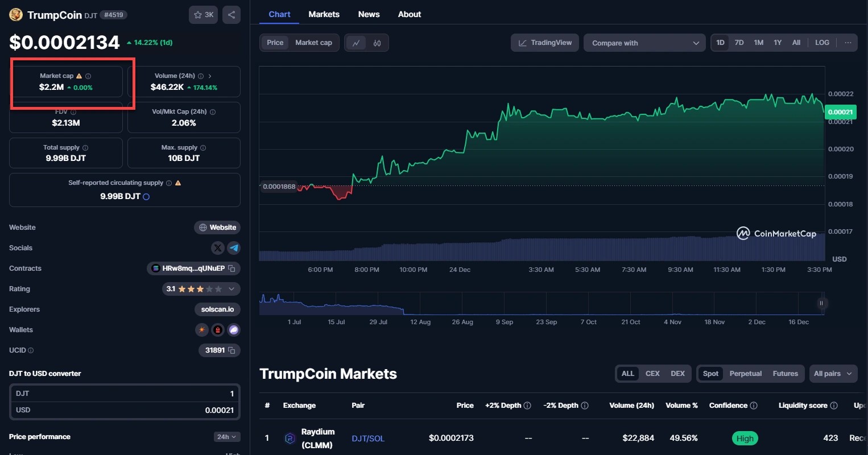Select the Price chart toggle
The height and width of the screenshot is (455, 868).
275,43
